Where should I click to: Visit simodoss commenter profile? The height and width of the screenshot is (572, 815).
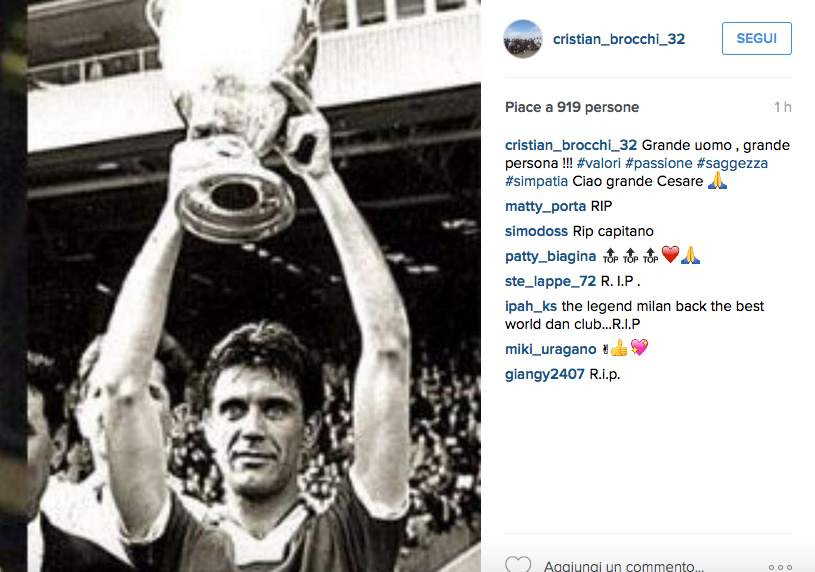coord(536,231)
